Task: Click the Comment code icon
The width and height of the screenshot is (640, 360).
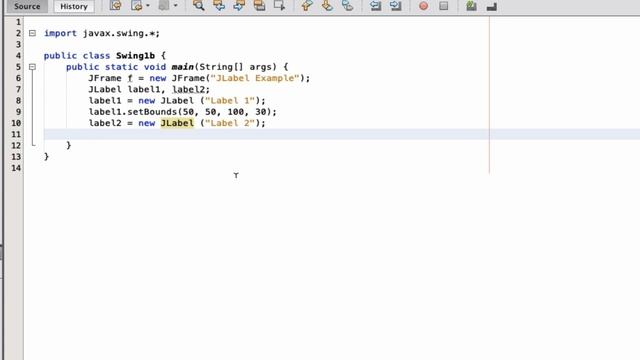Action: pos(471,6)
